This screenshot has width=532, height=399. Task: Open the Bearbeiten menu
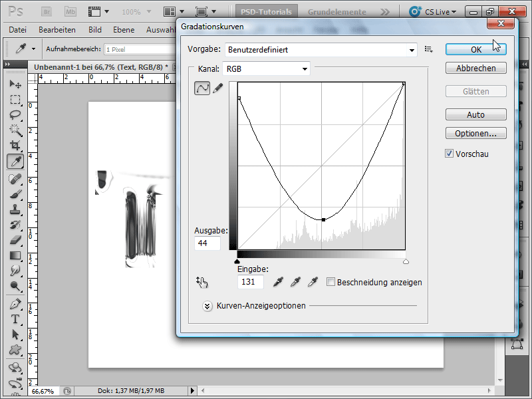(x=57, y=30)
